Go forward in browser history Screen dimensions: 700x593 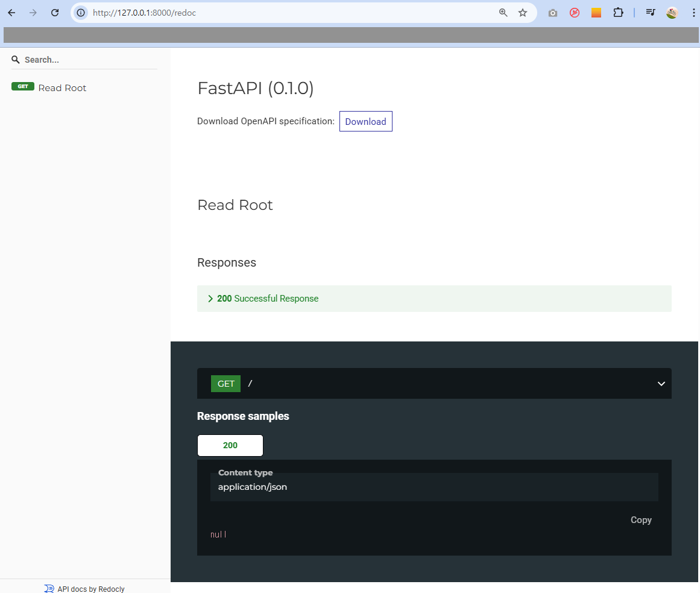click(33, 13)
